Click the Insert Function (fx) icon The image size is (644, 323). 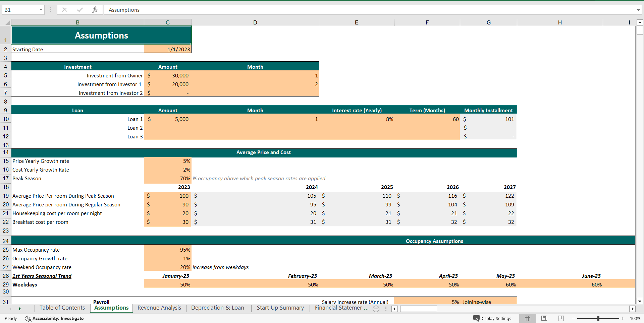pyautogui.click(x=95, y=10)
